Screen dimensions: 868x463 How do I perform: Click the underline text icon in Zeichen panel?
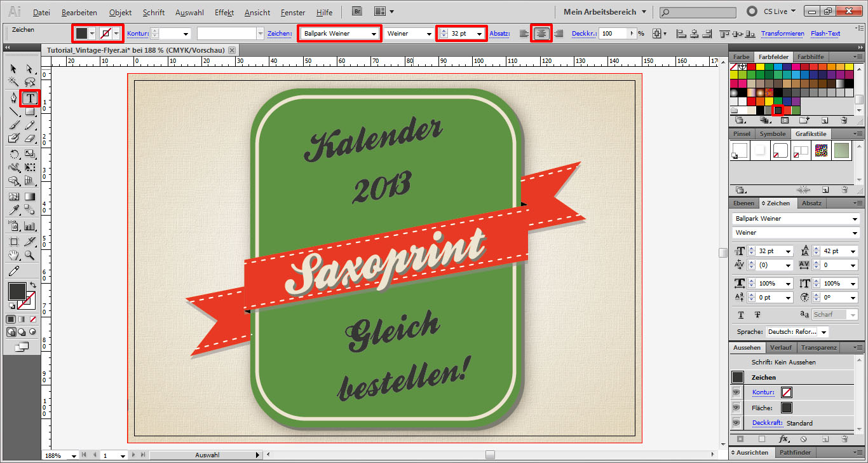pos(741,315)
